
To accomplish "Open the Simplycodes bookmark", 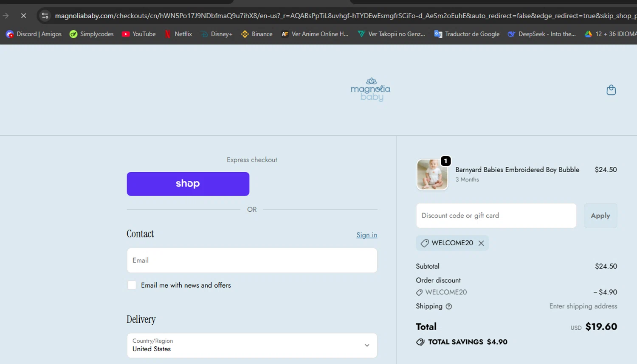I will (x=91, y=34).
